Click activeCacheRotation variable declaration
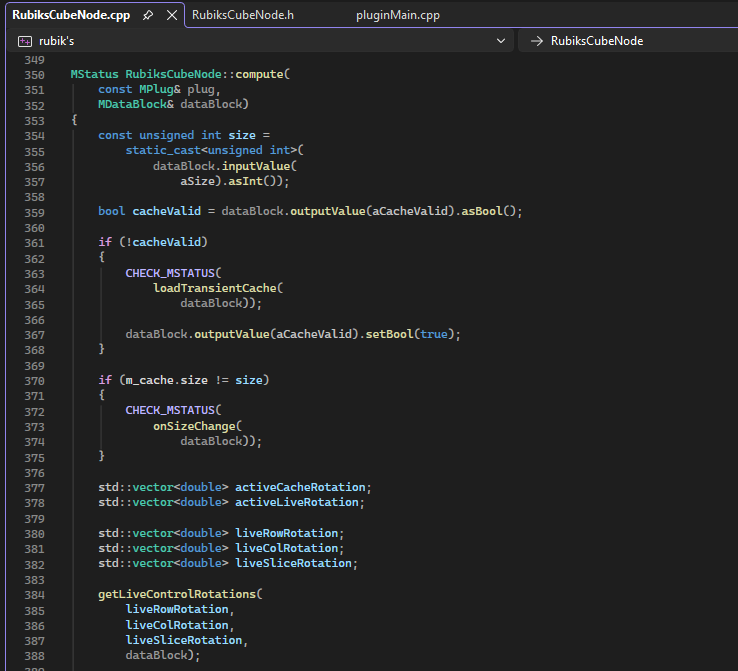The height and width of the screenshot is (671, 738). tap(300, 487)
